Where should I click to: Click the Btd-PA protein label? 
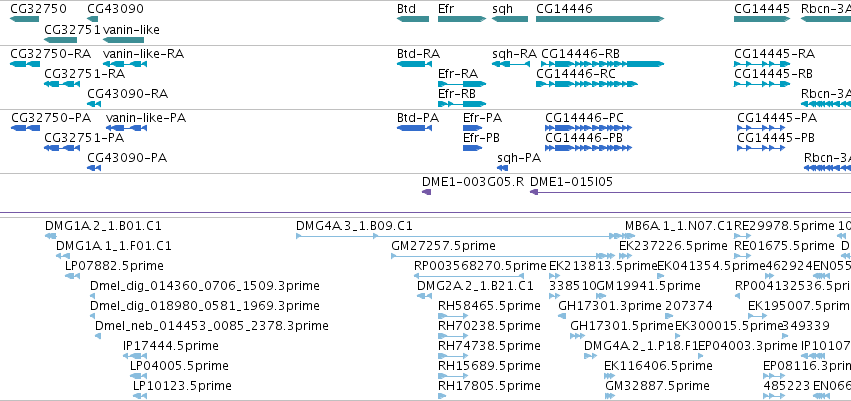pyautogui.click(x=418, y=118)
